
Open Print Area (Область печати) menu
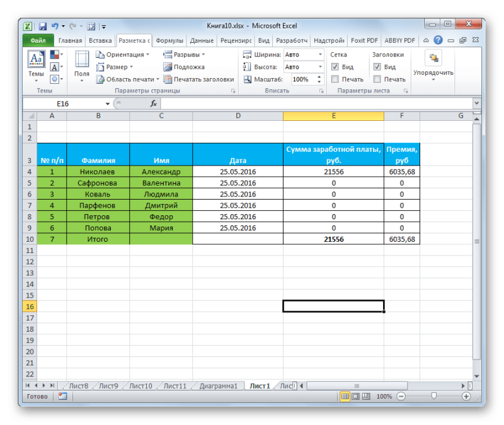coord(128,79)
